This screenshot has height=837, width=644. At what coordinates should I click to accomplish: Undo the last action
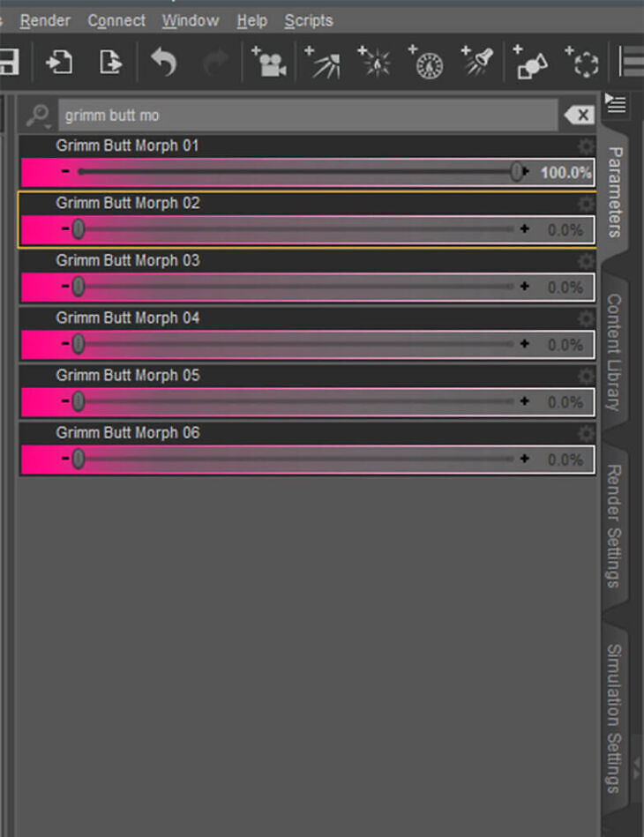coord(163,63)
